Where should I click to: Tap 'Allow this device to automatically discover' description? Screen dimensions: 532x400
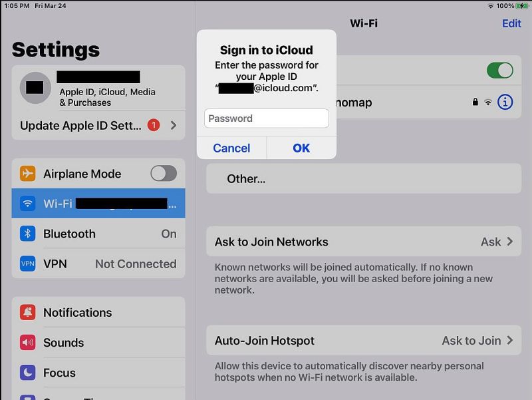click(349, 371)
